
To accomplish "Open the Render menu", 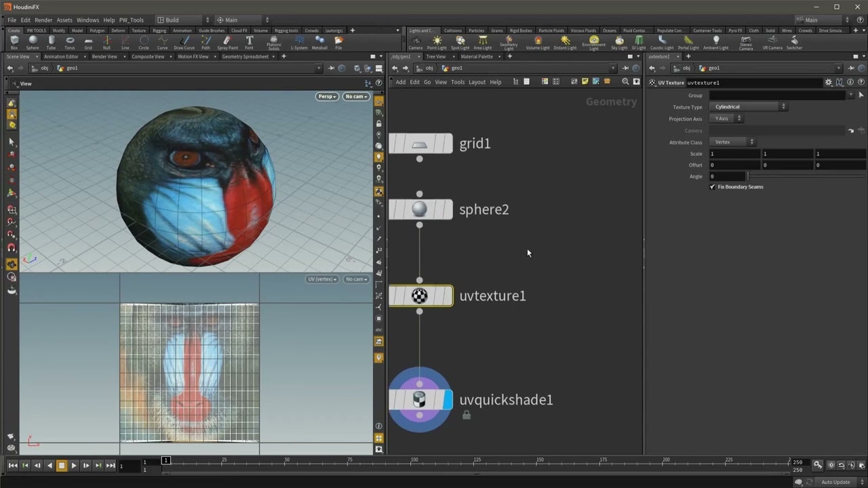I will pos(43,20).
